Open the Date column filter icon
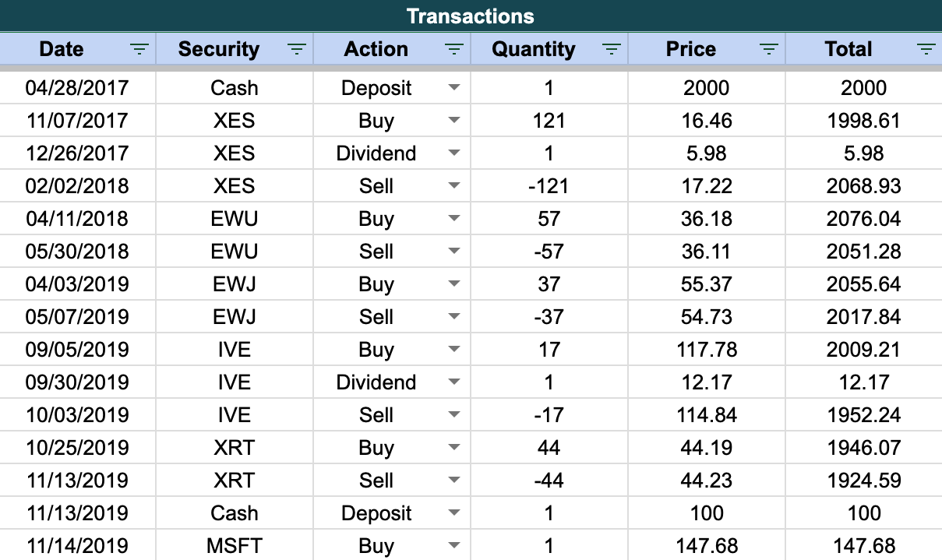Viewport: 942px width, 560px height. [139, 50]
